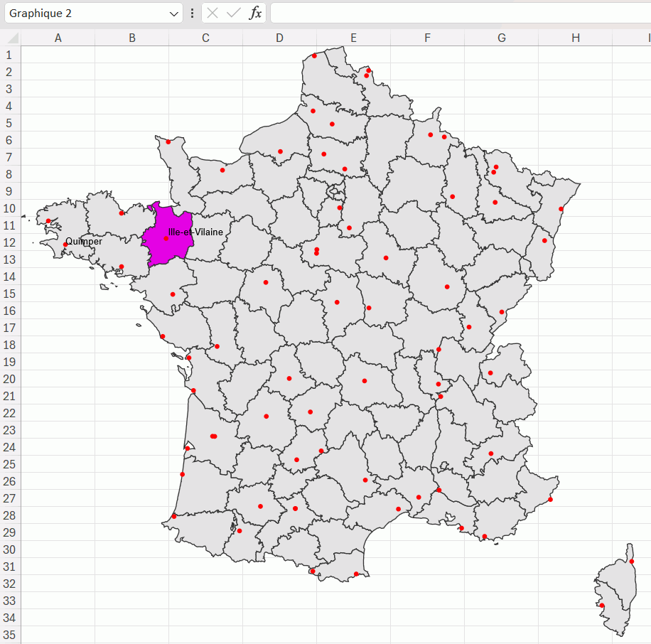The image size is (651, 644).
Task: Open the Insert Function fx button
Action: (255, 14)
